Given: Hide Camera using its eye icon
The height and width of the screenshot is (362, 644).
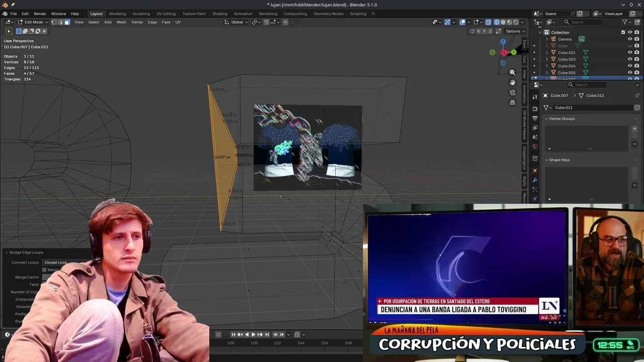Looking at the screenshot, I should (630, 39).
